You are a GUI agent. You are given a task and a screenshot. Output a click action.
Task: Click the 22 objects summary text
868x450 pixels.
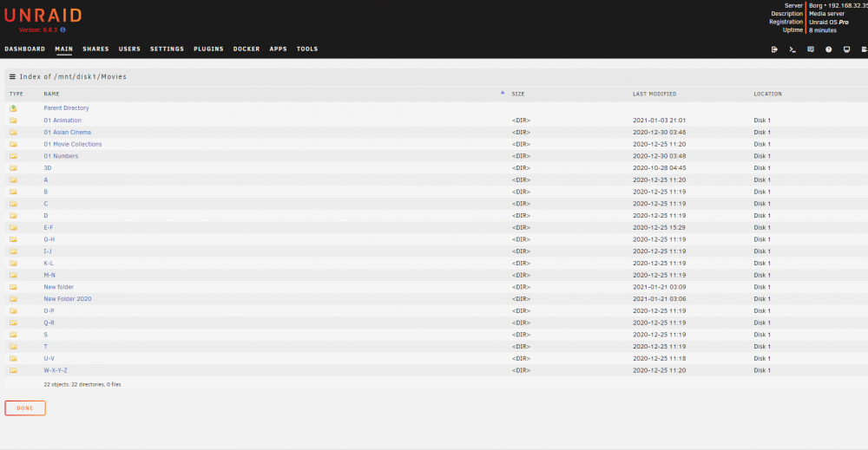point(82,384)
